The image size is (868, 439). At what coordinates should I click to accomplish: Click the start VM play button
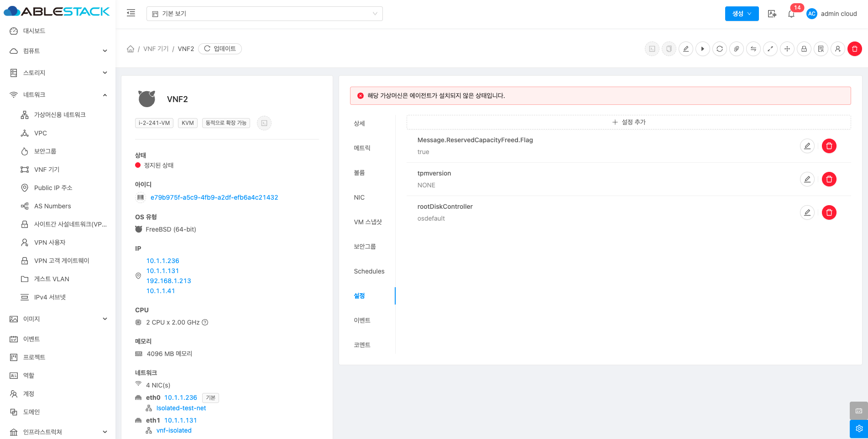click(703, 49)
